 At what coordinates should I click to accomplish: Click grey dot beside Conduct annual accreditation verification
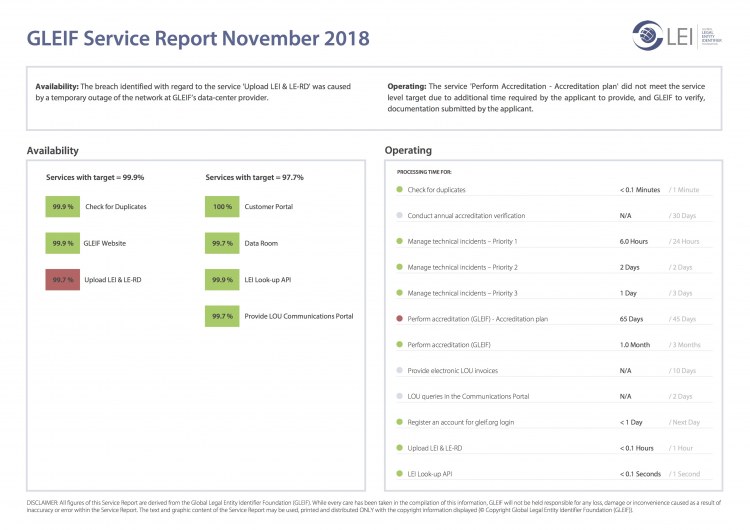tap(399, 215)
